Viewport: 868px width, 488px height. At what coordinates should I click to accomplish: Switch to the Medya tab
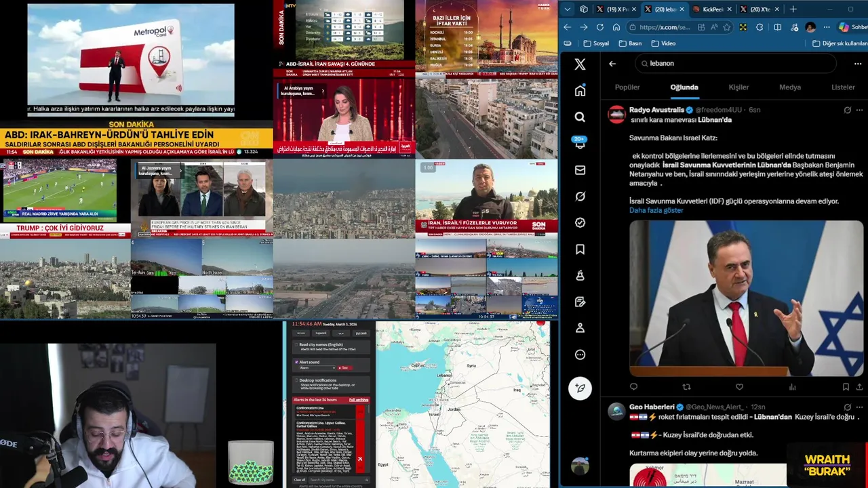pos(790,87)
